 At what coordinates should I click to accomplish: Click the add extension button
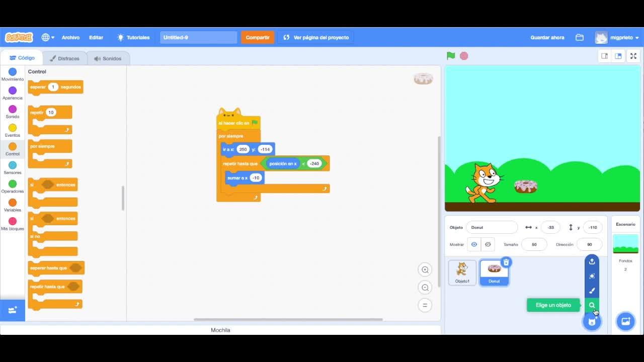pyautogui.click(x=13, y=310)
